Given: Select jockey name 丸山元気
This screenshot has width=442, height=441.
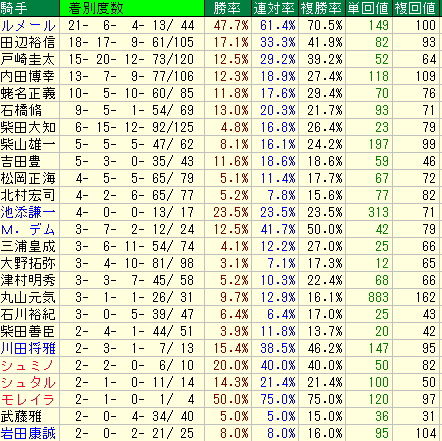Looking at the screenshot, I should click(28, 298).
